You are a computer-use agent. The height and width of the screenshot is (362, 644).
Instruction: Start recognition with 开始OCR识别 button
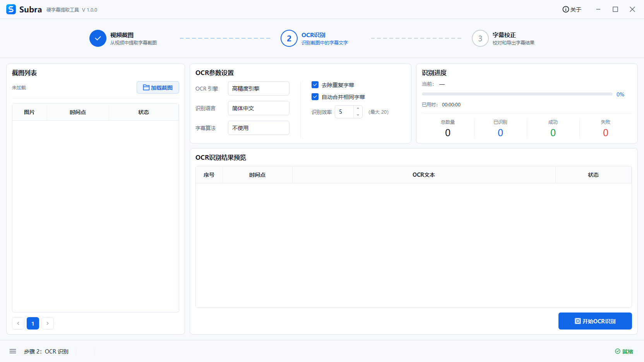[595, 321]
